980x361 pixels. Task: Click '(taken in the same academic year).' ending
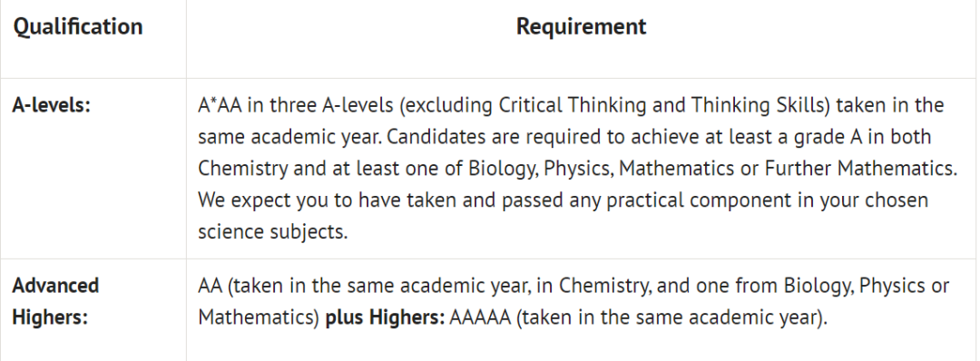[671, 317]
